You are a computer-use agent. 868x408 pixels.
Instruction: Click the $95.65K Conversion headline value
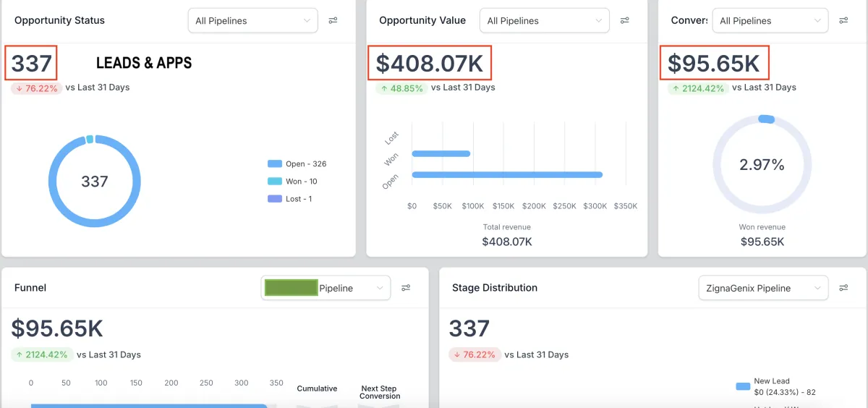click(714, 64)
